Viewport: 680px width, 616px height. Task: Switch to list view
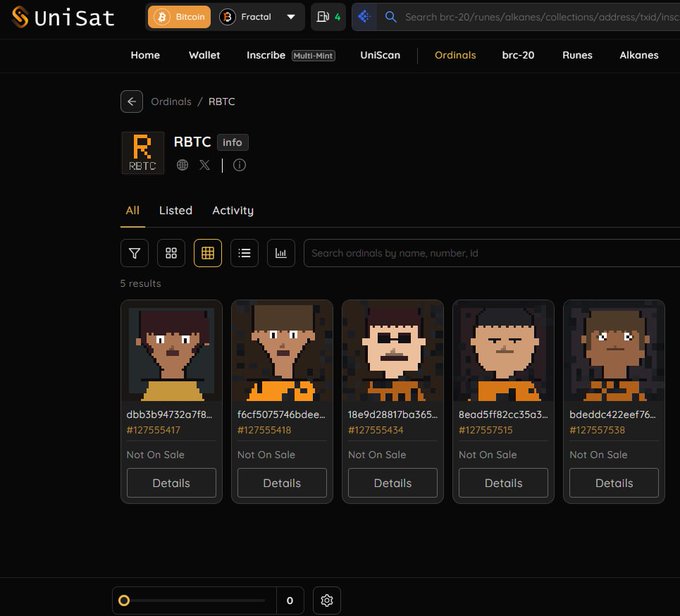[244, 253]
